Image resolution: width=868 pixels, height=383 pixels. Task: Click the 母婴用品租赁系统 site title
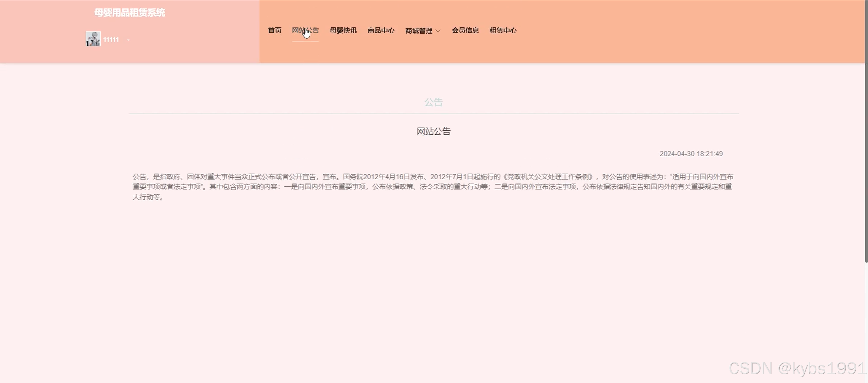coord(130,13)
